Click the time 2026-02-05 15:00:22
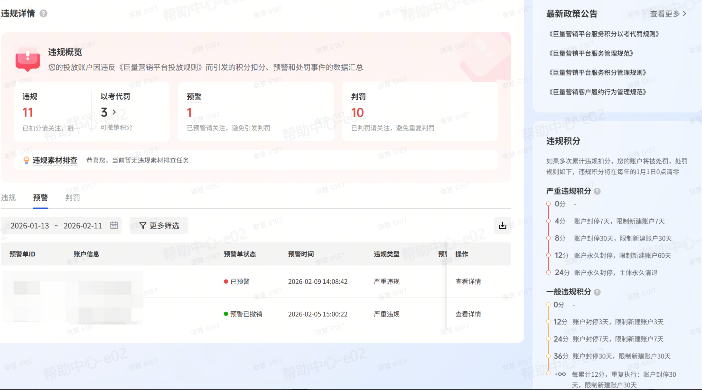702x390 pixels. tap(317, 314)
